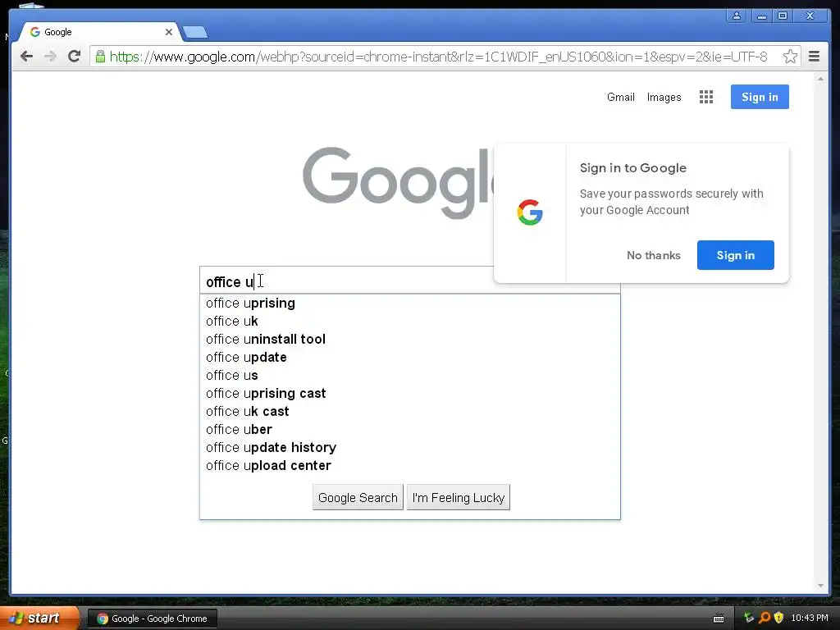This screenshot has width=840, height=630.
Task: Click the magnifier tray icon
Action: coord(764,618)
